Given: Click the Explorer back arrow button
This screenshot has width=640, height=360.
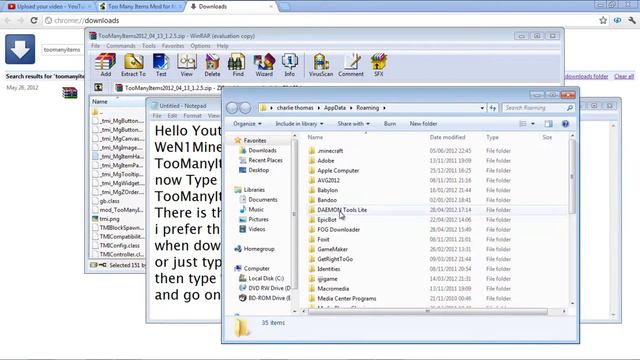Looking at the screenshot, I should (x=232, y=108).
